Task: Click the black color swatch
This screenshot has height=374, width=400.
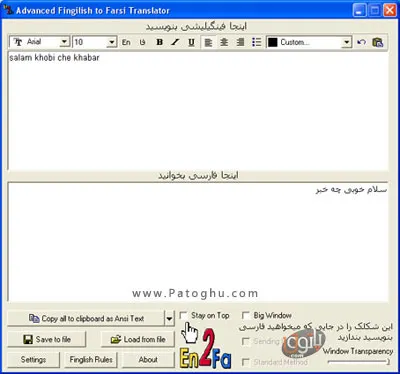Action: [273, 42]
